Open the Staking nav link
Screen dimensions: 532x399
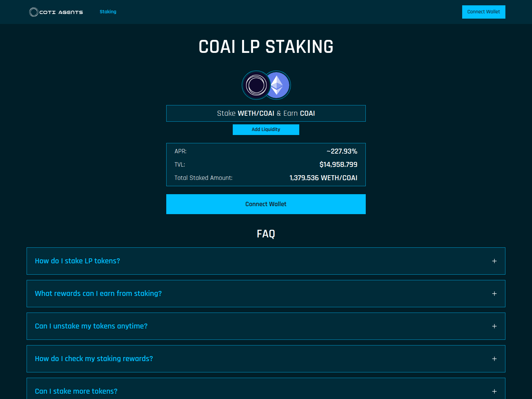click(108, 12)
